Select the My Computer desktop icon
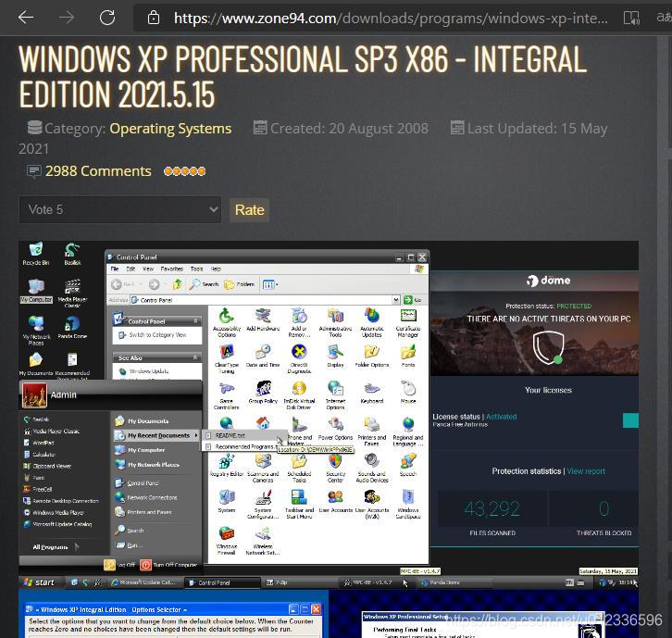The width and height of the screenshot is (672, 638). pyautogui.click(x=36, y=291)
